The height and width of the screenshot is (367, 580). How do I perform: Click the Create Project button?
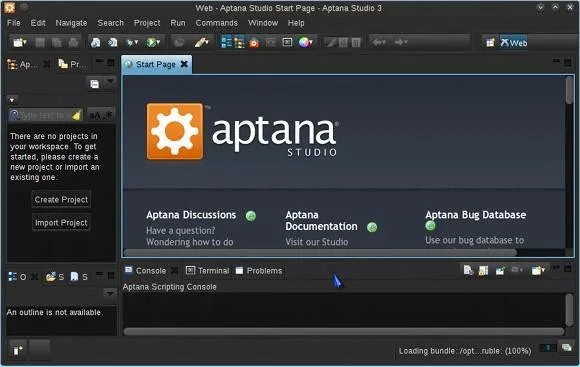click(61, 199)
